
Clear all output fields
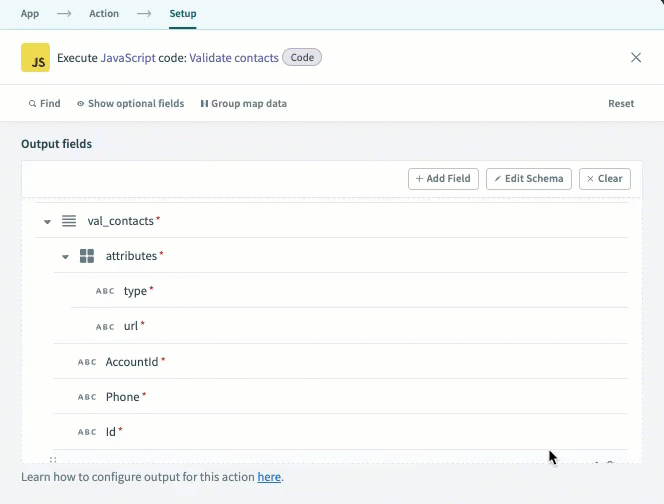click(x=604, y=179)
